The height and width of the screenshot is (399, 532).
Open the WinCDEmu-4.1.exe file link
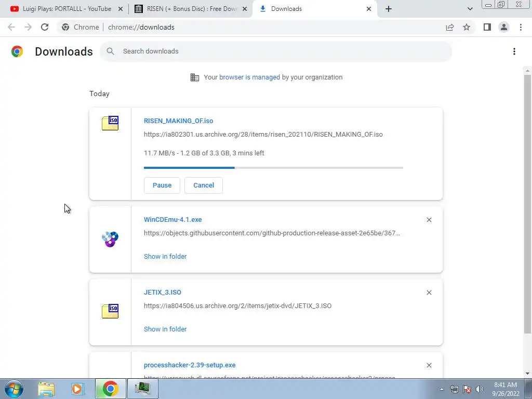tap(172, 220)
